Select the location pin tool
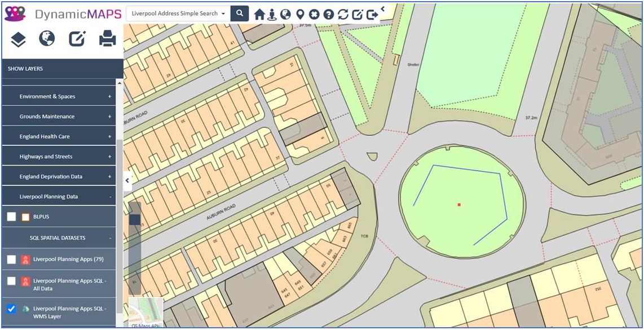This screenshot has height=330, width=644. (300, 15)
